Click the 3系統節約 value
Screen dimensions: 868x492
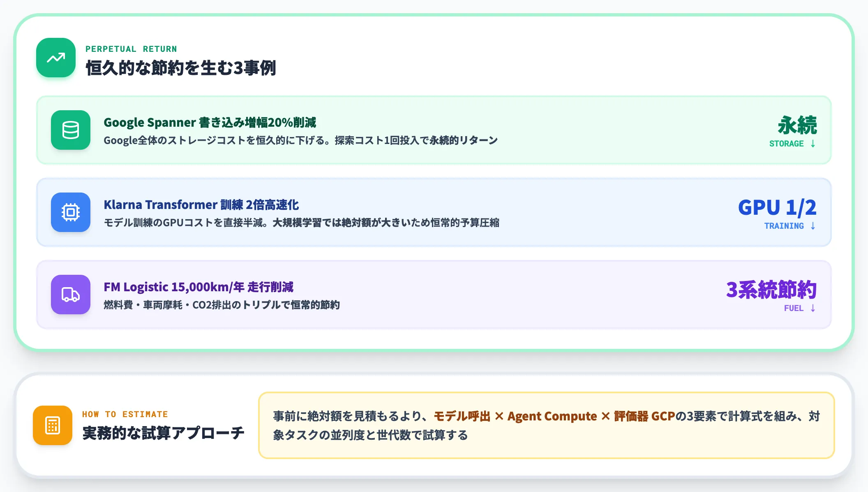[771, 290]
